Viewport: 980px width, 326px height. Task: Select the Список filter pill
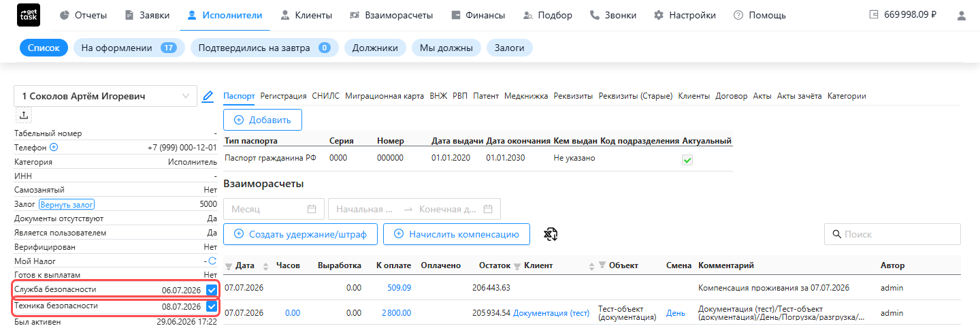[x=44, y=48]
